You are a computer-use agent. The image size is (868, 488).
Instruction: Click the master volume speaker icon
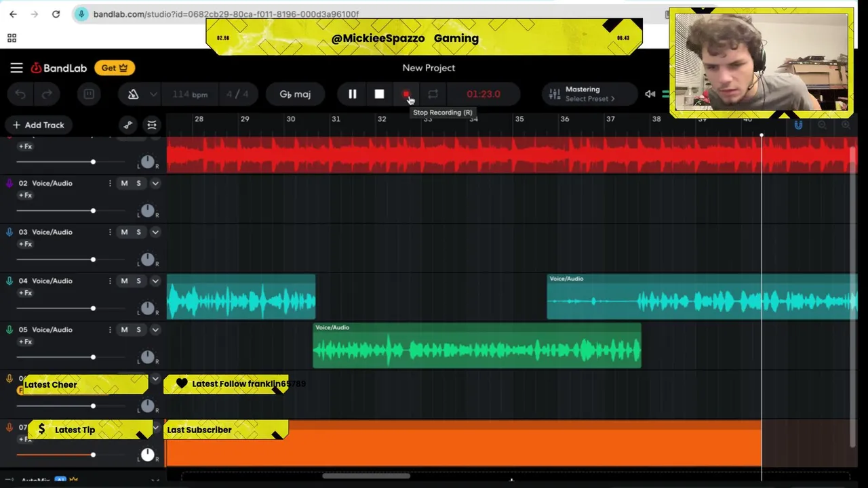(x=650, y=94)
